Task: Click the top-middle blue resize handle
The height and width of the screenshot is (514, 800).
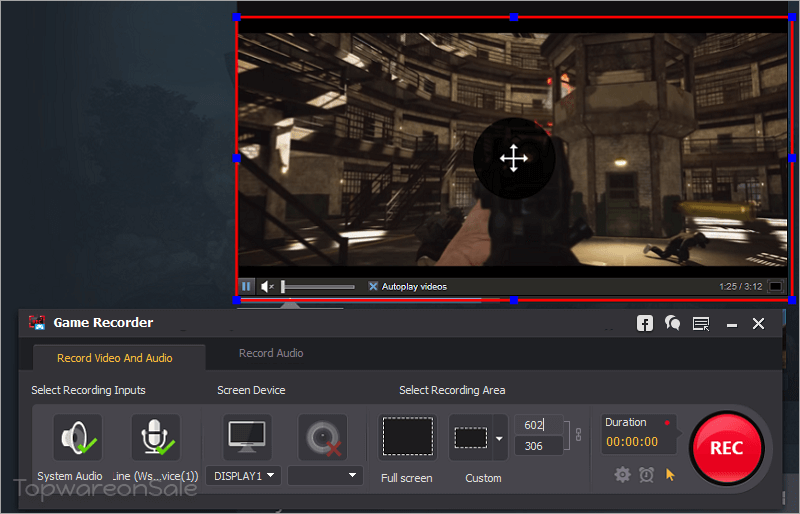Action: pos(514,17)
